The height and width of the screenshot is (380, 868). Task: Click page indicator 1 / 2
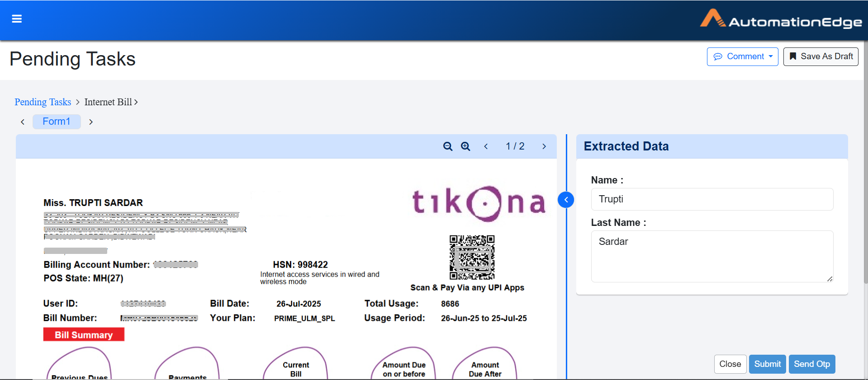515,146
